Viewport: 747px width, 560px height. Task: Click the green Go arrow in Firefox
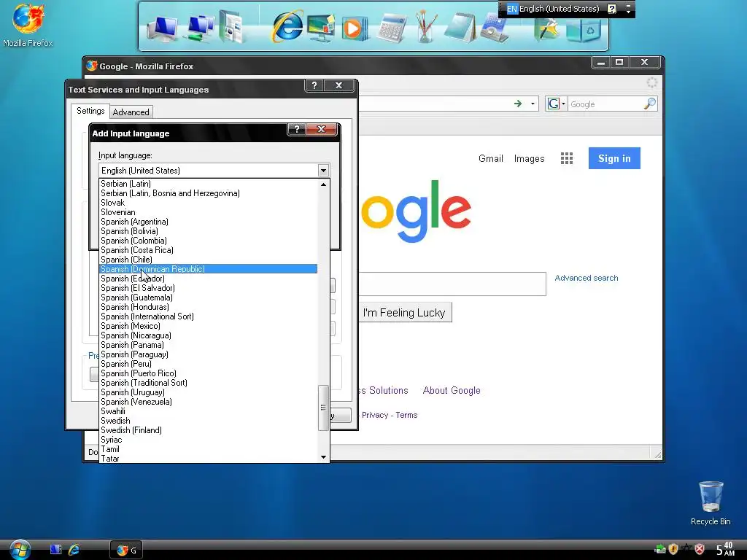[518, 104]
